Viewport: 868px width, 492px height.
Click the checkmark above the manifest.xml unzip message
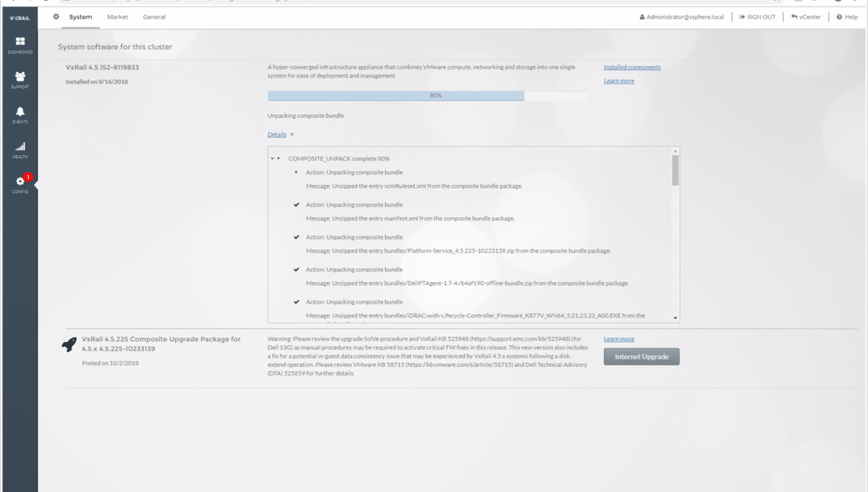(296, 205)
